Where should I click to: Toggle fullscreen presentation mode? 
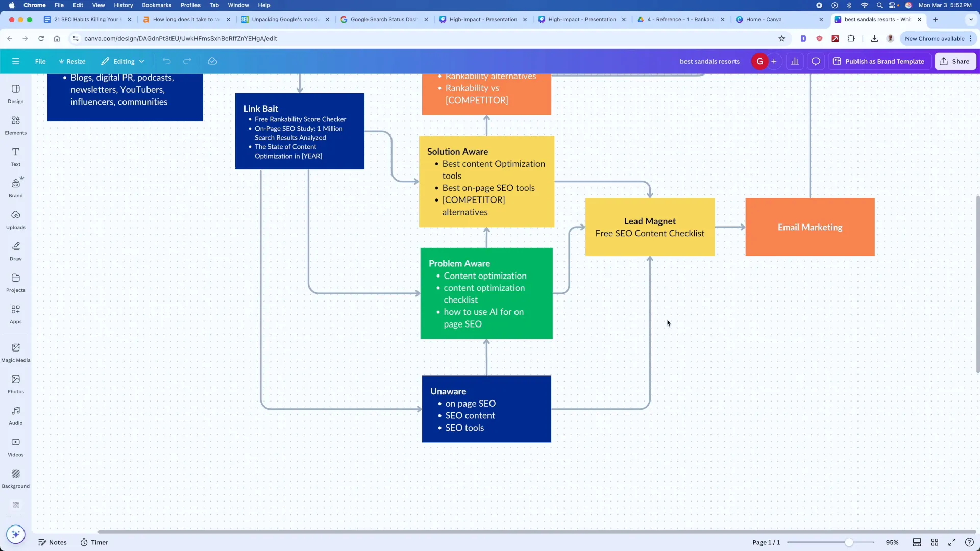pyautogui.click(x=952, y=542)
